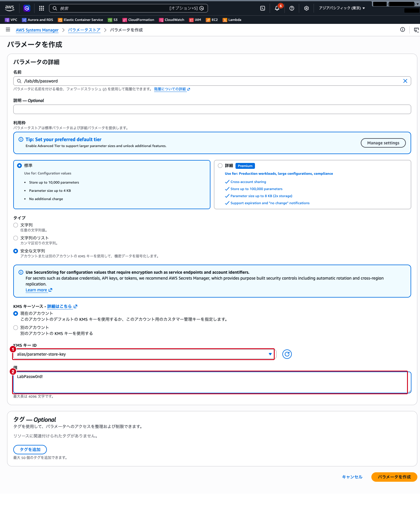
Task: Click the キャンセル button
Action: pos(352,477)
